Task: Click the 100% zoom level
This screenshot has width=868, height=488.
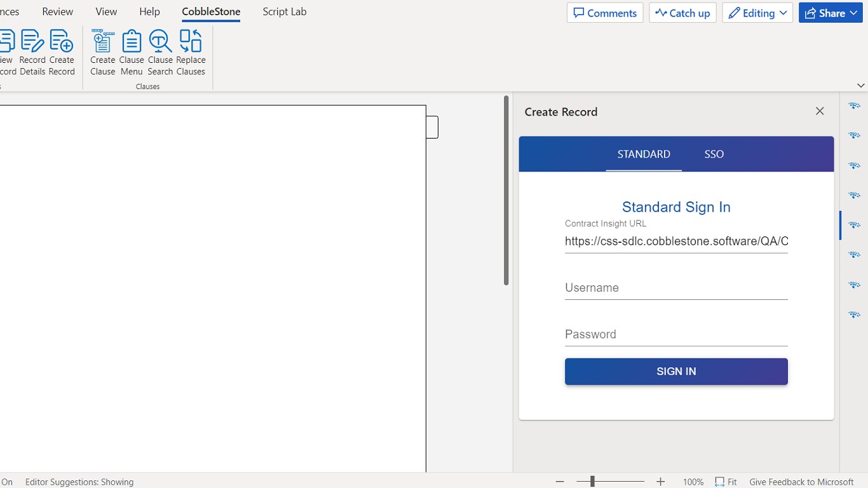Action: coord(693,482)
